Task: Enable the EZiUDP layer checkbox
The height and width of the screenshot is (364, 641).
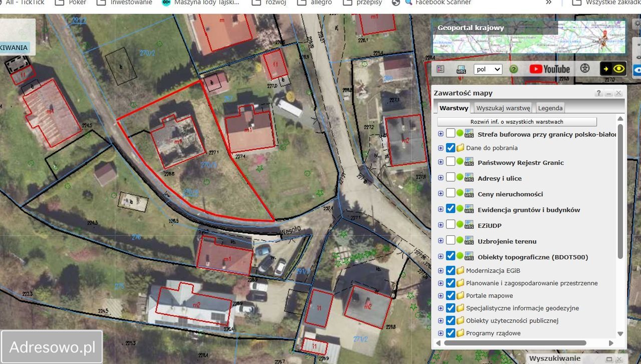Action: 451,225
